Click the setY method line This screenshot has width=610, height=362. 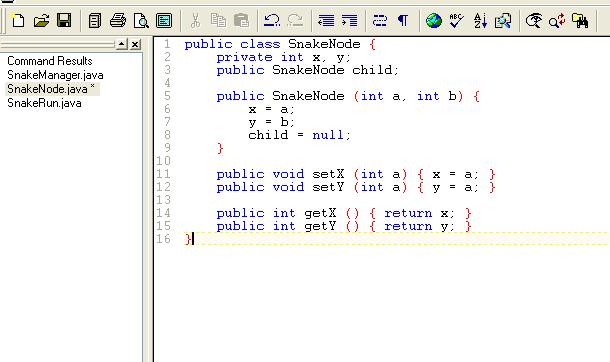pos(356,187)
